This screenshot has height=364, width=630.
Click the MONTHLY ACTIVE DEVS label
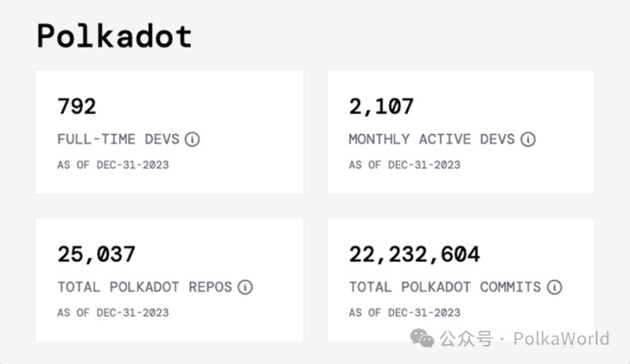point(431,139)
